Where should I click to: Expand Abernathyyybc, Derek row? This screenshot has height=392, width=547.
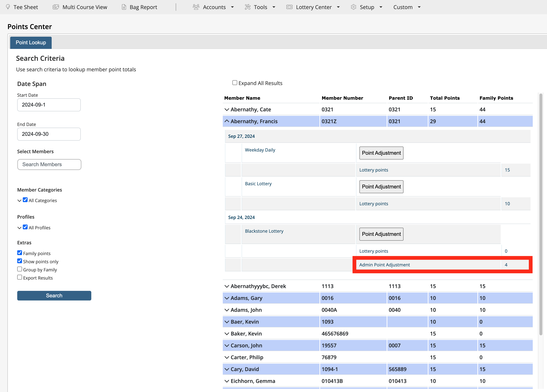point(227,286)
